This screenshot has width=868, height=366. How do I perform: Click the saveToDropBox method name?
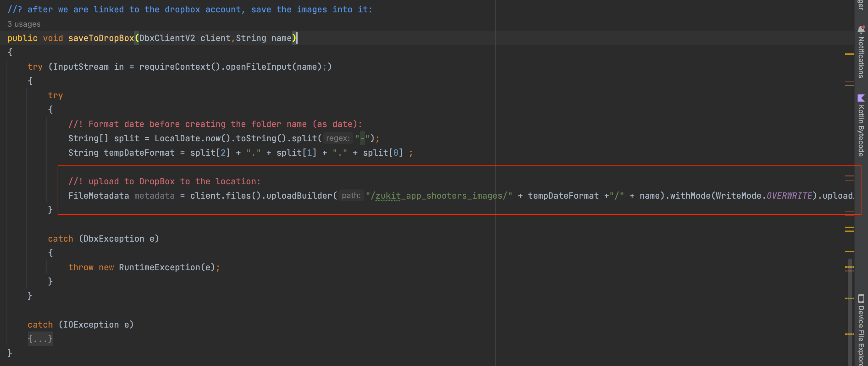tap(101, 38)
